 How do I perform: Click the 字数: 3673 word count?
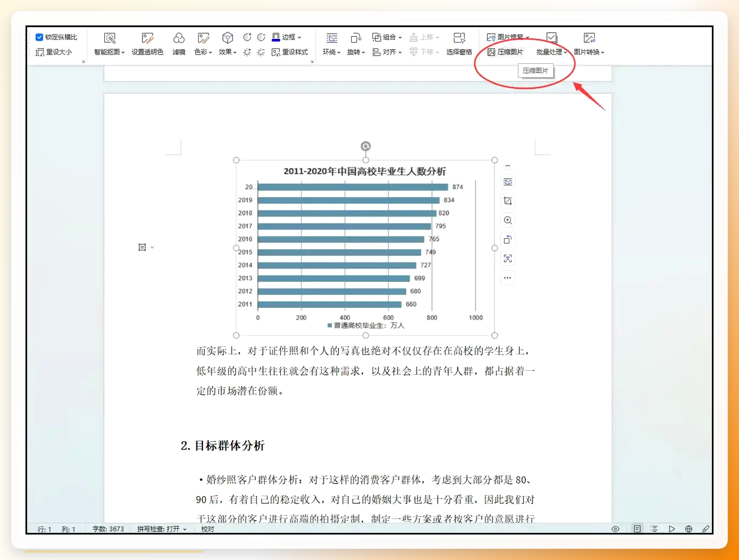[x=108, y=529]
